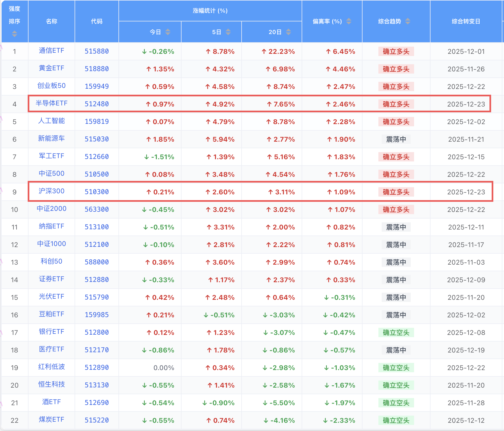Sort by 强度排序 column arrows

15,34
